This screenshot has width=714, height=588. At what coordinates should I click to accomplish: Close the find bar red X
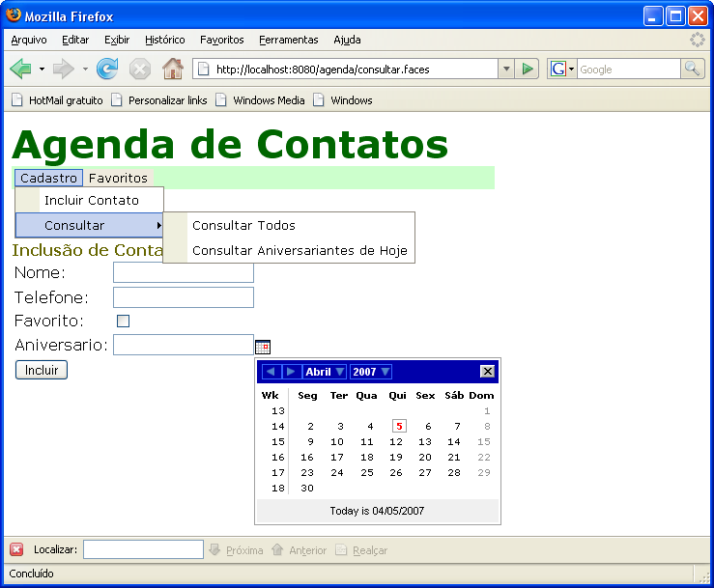pos(16,549)
